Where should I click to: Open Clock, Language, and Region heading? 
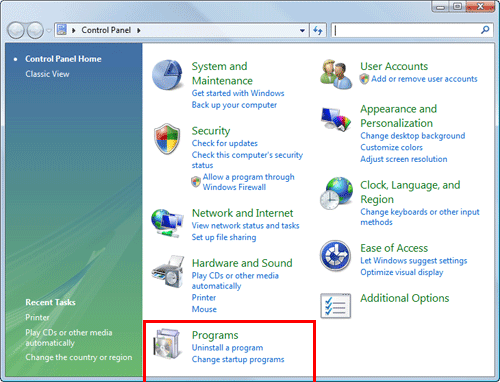click(x=410, y=192)
